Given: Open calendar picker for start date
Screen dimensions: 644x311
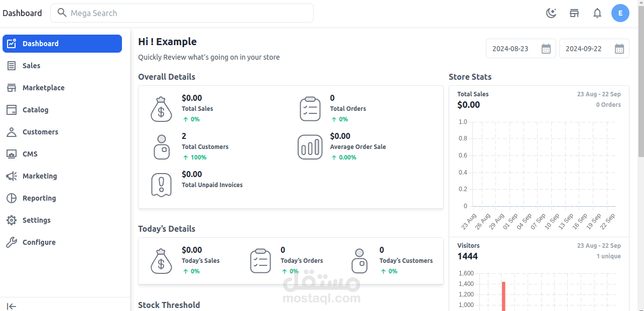Looking at the screenshot, I should click(x=546, y=49).
